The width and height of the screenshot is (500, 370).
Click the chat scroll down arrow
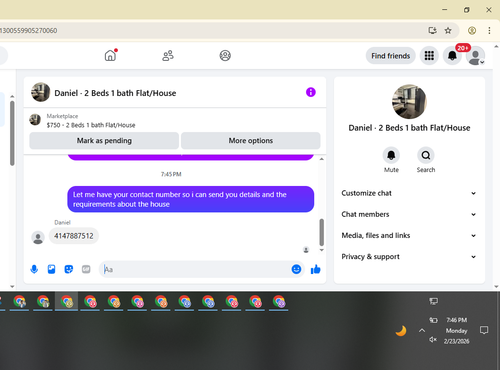(322, 250)
